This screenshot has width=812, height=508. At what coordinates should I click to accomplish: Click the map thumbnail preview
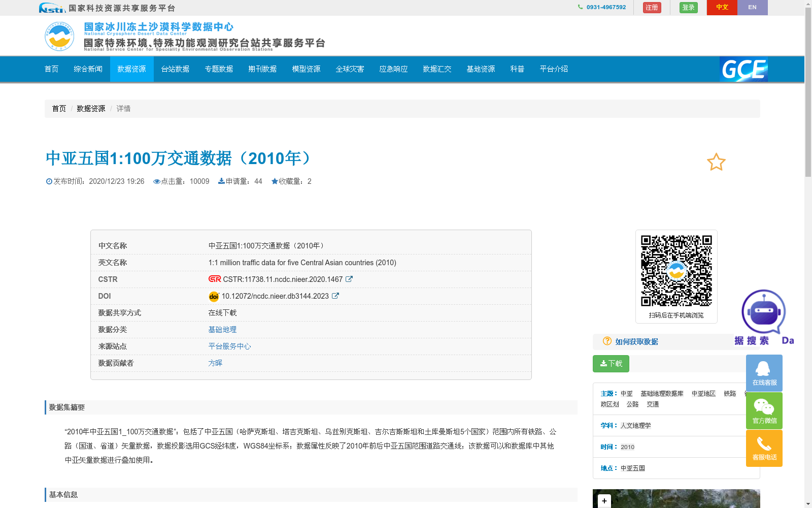pos(676,499)
